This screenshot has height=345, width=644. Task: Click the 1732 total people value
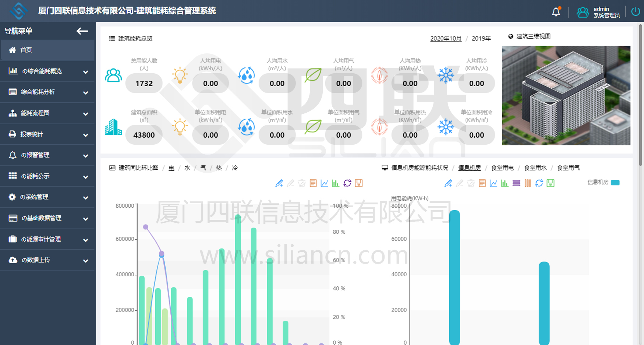144,84
